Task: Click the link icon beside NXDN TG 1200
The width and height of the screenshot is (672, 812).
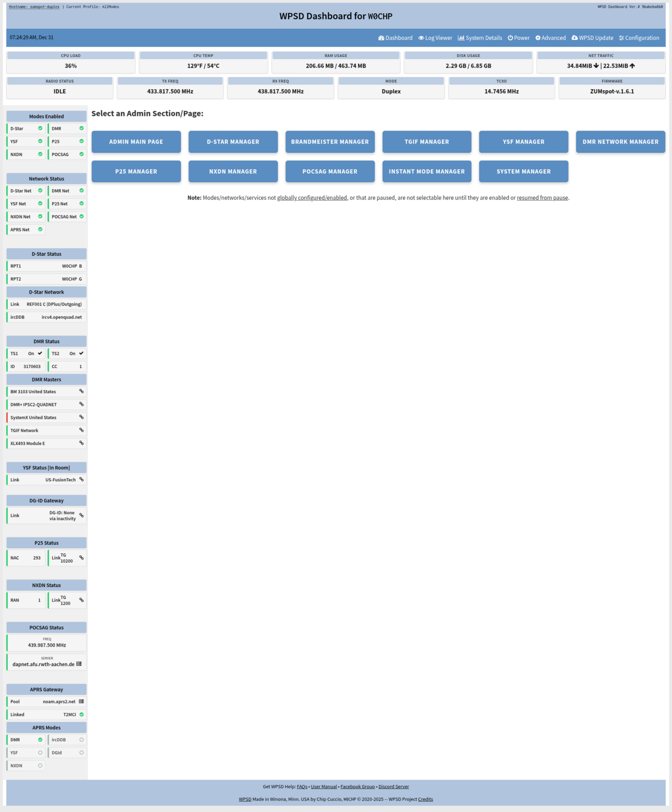Action: pyautogui.click(x=81, y=600)
